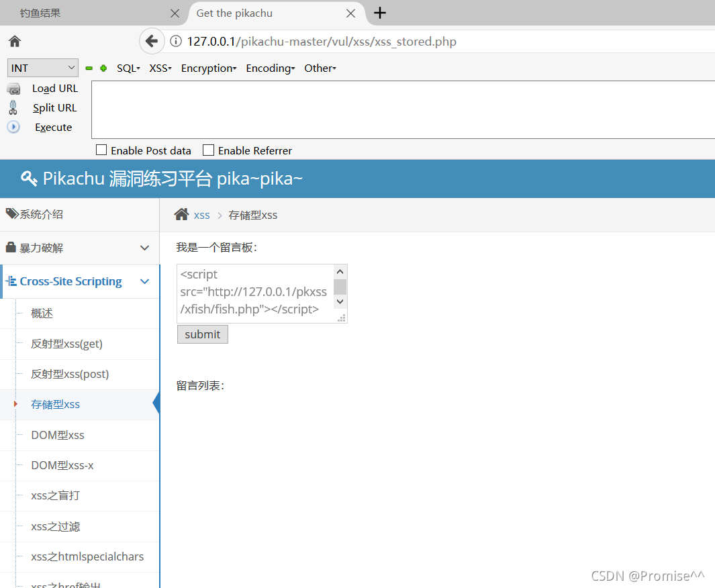Open the INT dropdown
This screenshot has height=588, width=715.
point(43,68)
